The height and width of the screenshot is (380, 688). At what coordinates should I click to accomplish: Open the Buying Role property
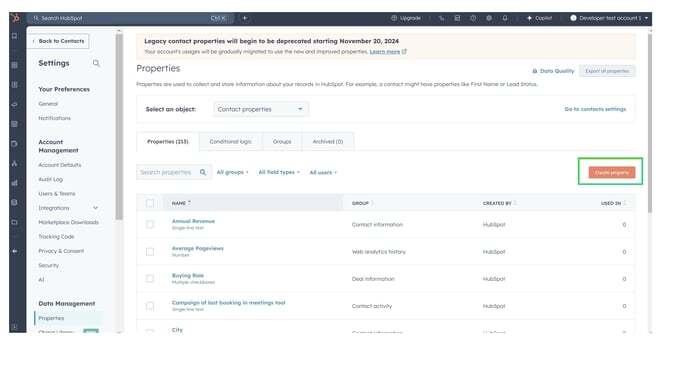188,276
